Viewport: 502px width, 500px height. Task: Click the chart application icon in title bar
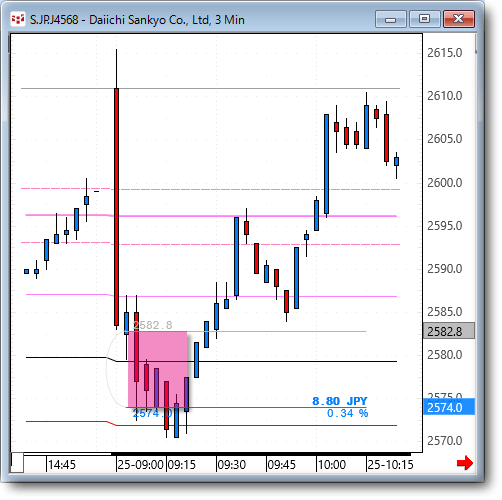click(17, 19)
